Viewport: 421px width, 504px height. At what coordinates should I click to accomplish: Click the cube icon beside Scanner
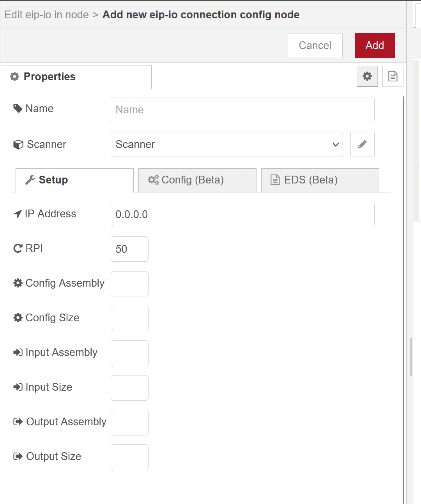[18, 145]
